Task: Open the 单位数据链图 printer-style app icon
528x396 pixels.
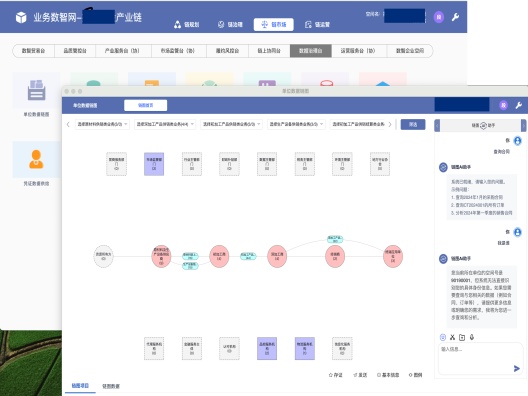Action: (x=36, y=91)
